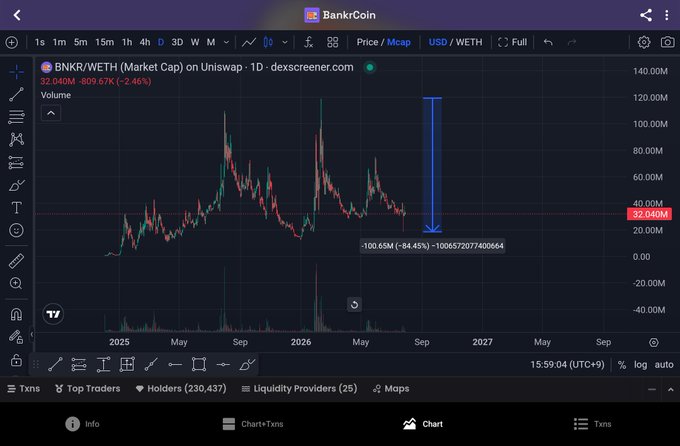Viewport: 680px width, 446px height.
Task: Toggle auto scale
Action: point(664,365)
